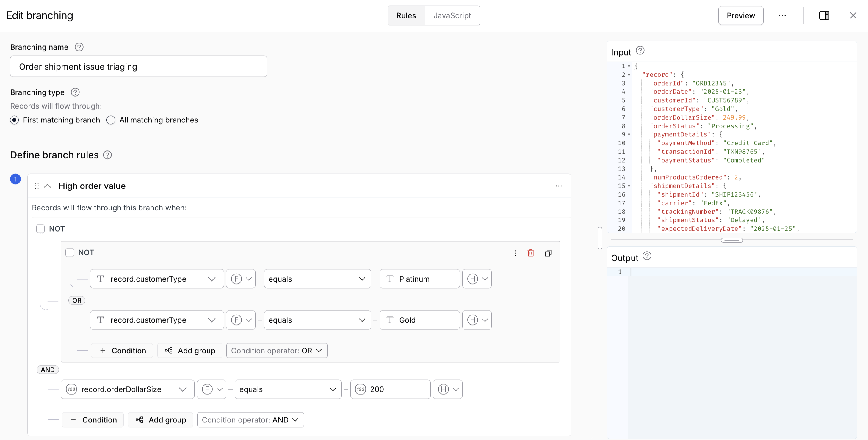Click the H icon in Gold row
Screen dimensions: 868x440
pos(472,320)
